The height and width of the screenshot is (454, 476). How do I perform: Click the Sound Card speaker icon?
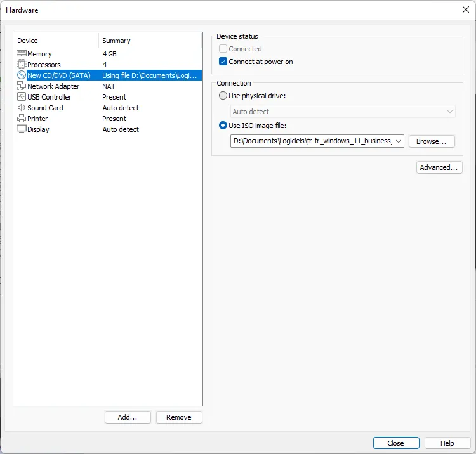[x=22, y=108]
